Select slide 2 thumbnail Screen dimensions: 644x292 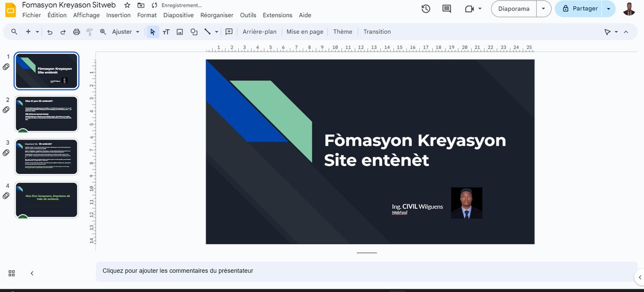point(47,114)
